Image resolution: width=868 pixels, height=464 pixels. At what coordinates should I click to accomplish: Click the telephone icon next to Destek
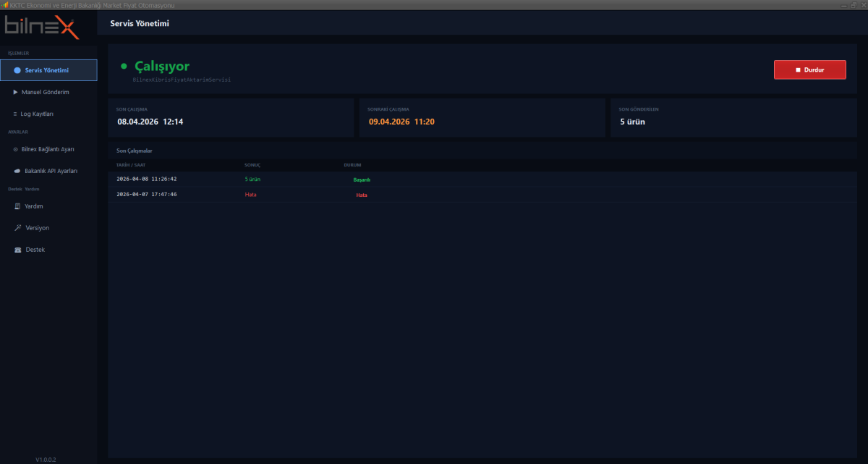tap(17, 250)
